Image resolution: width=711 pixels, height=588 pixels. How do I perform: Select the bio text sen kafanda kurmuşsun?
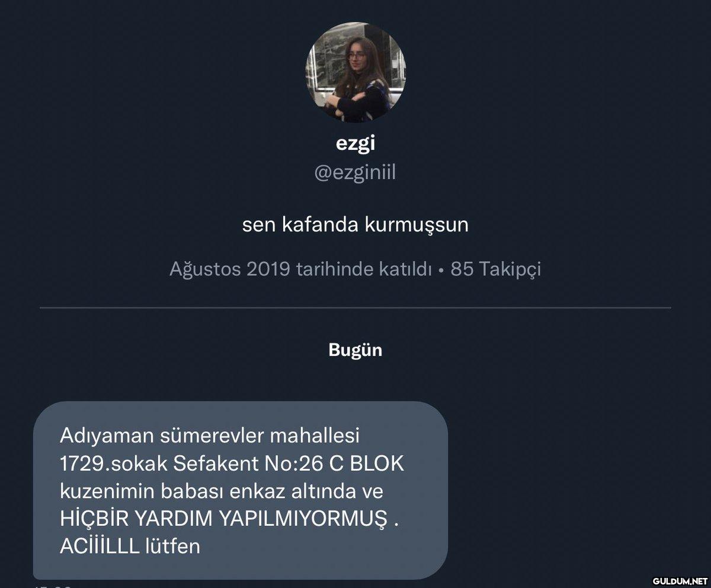pos(355,225)
